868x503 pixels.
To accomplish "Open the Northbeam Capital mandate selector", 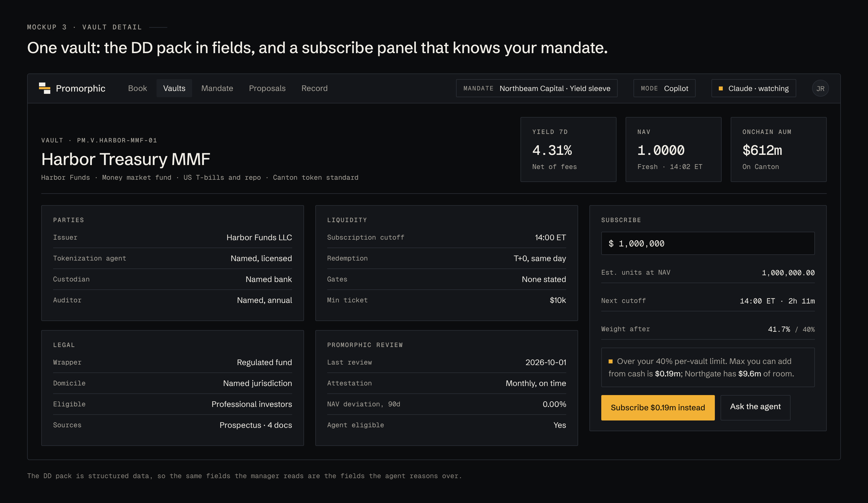I will tap(537, 88).
